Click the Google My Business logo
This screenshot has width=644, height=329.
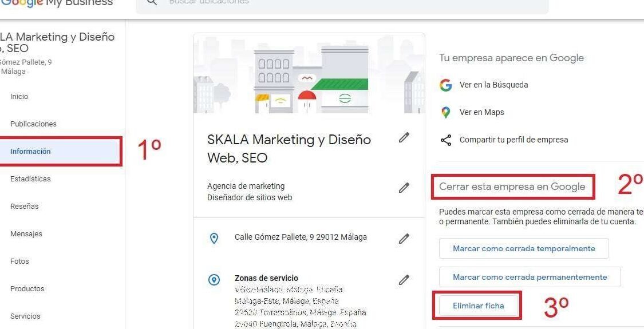click(x=57, y=3)
